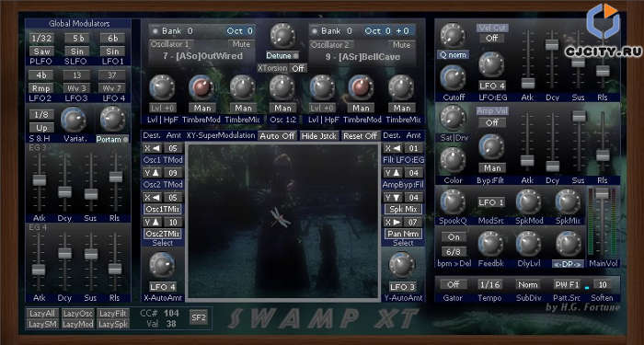Viewport: 644px width, 345px height.
Task: Click the Oscillator 1 TimbreMod red knob
Action: click(x=201, y=87)
